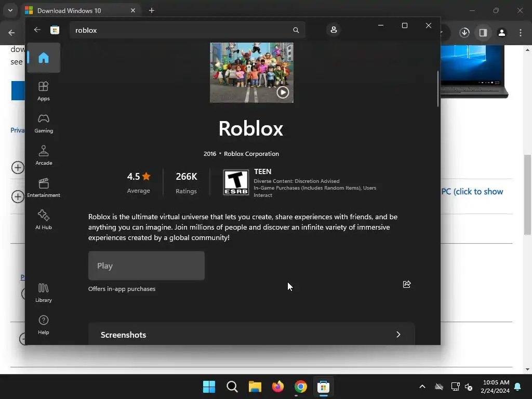The height and width of the screenshot is (399, 532).
Task: Switch to Chrome in taskbar
Action: coord(301,387)
